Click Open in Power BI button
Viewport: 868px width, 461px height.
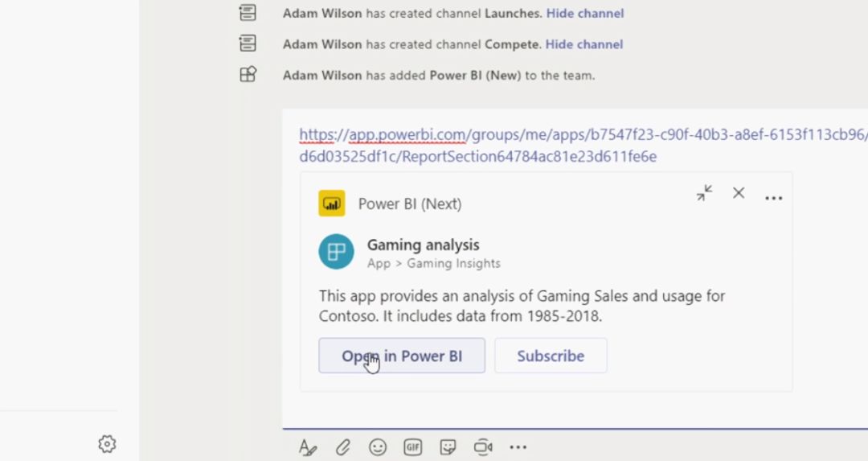pyautogui.click(x=402, y=356)
